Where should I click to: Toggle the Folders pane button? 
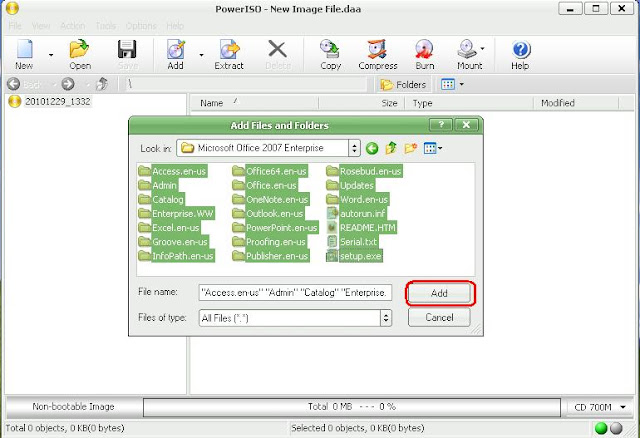[403, 84]
